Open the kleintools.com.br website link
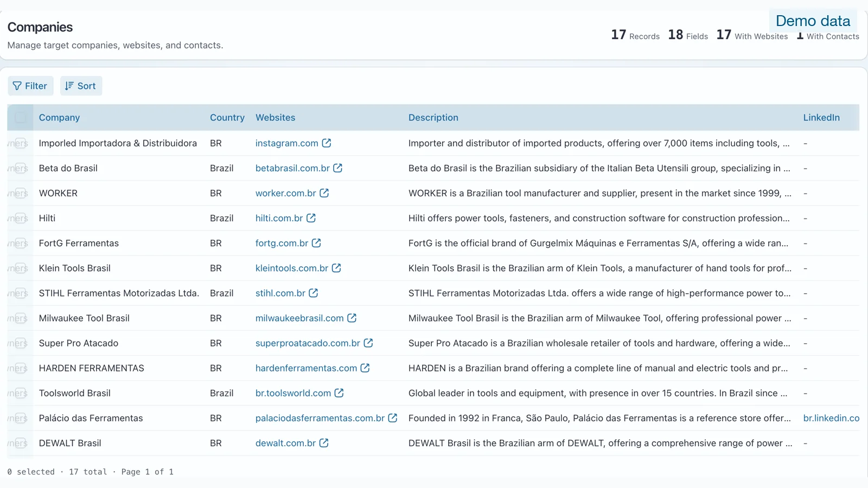The width and height of the screenshot is (868, 488). [292, 268]
